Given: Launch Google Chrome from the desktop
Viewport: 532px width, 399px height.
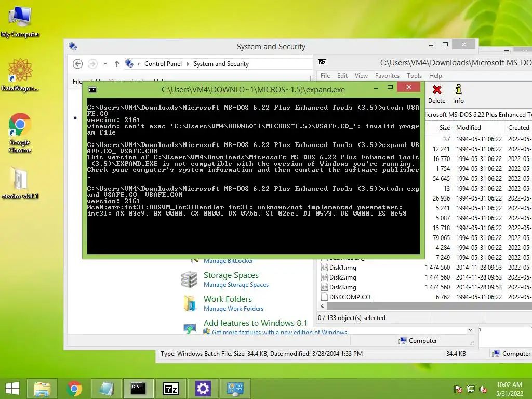Looking at the screenshot, I should (20, 133).
